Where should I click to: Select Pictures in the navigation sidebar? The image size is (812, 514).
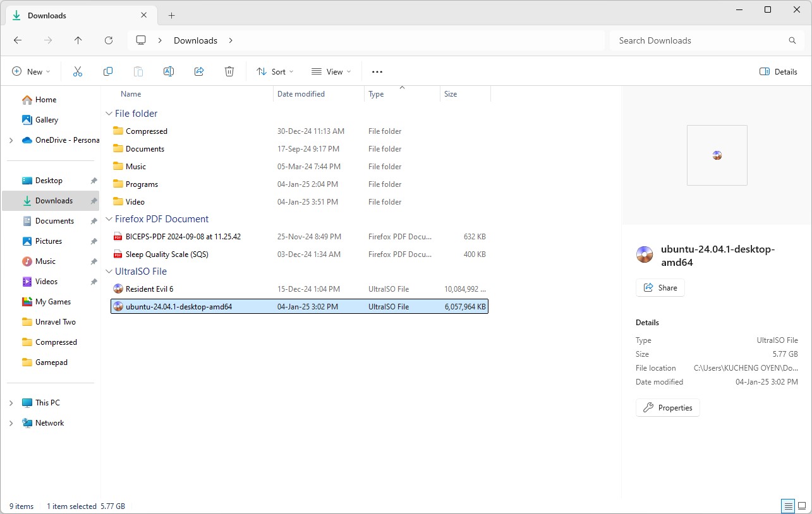[x=49, y=241]
